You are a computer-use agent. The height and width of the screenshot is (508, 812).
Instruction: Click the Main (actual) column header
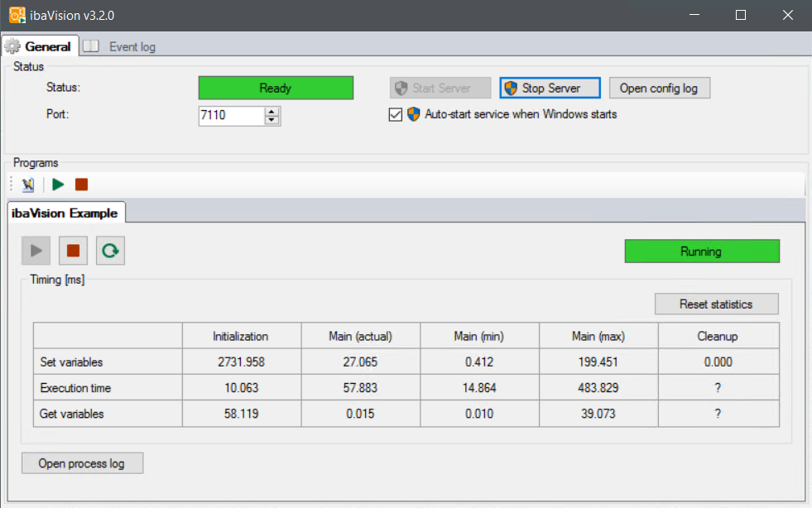(x=360, y=336)
